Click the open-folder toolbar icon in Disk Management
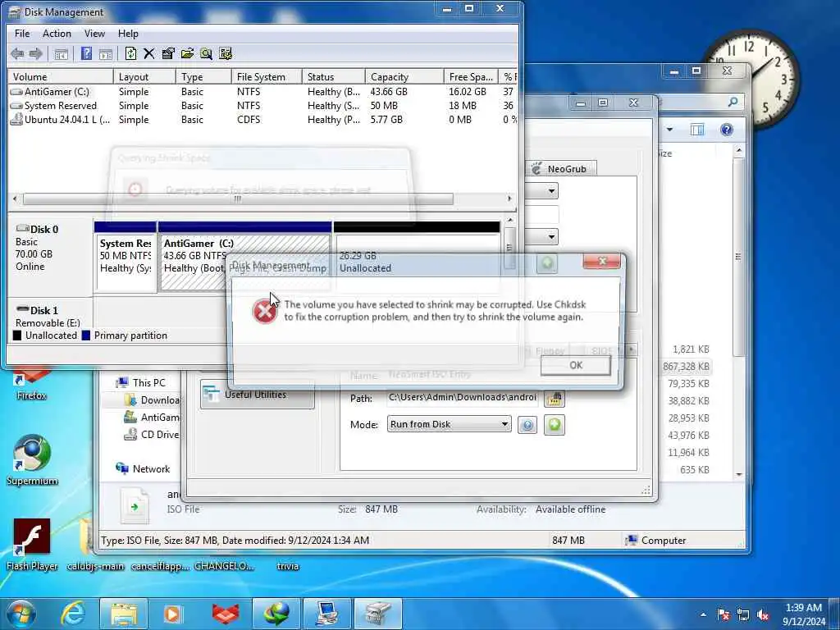 (187, 53)
